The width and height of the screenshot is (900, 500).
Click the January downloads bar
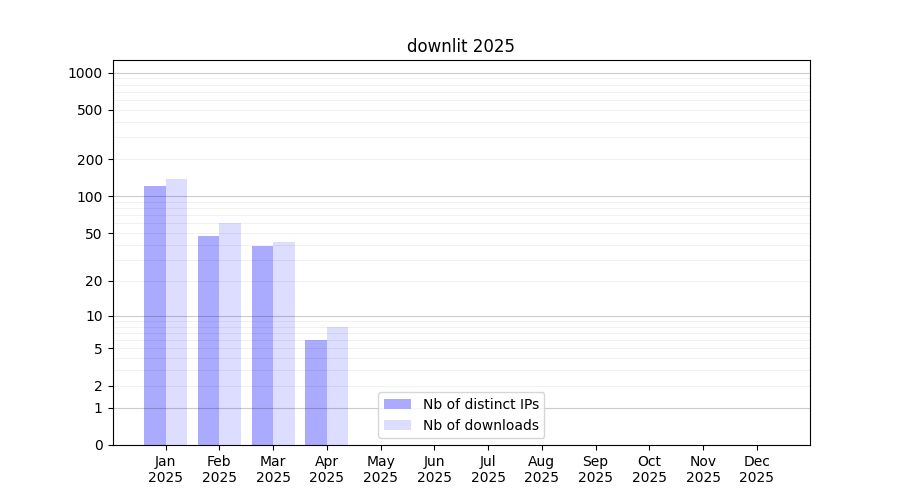(177, 312)
